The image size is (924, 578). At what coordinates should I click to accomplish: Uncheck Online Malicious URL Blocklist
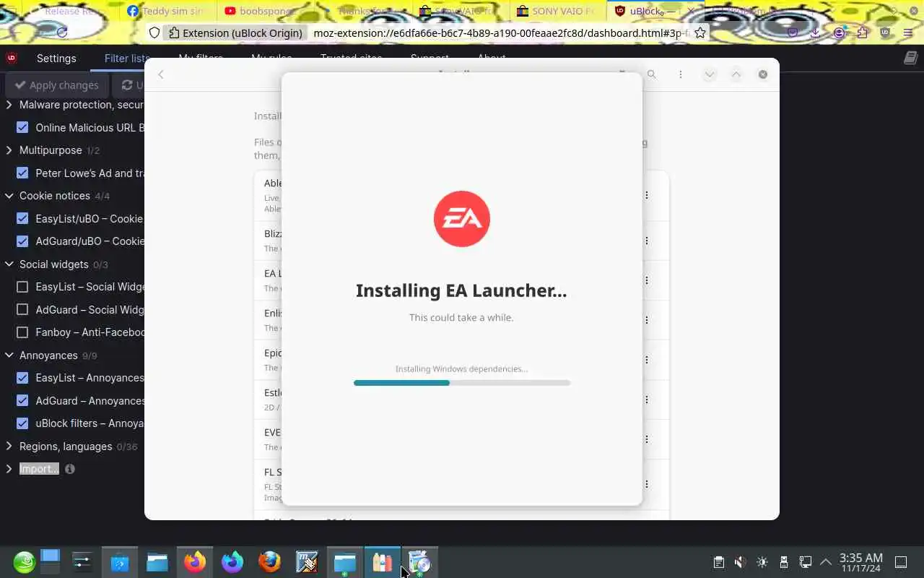point(22,127)
